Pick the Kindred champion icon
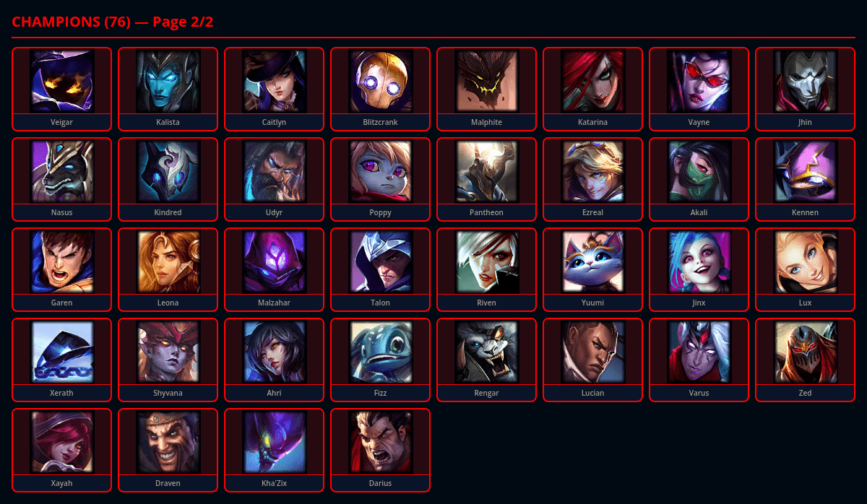Screen dimensions: 867x504 tap(168, 171)
